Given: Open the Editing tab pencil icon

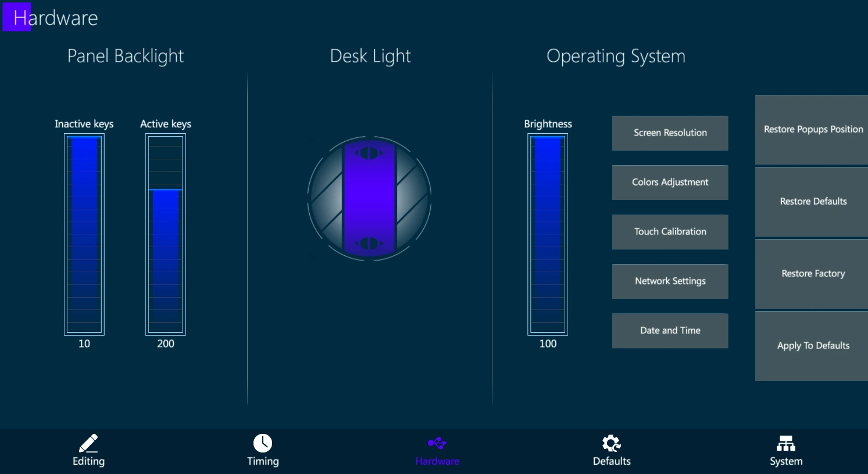Looking at the screenshot, I should [88, 443].
